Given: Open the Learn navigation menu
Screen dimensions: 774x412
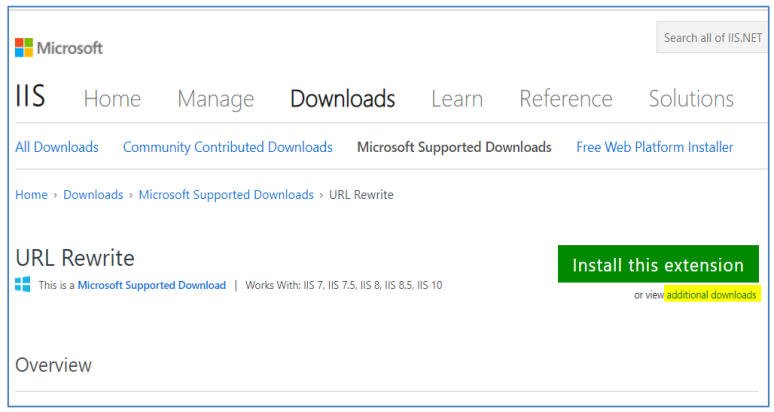Looking at the screenshot, I should pos(457,99).
